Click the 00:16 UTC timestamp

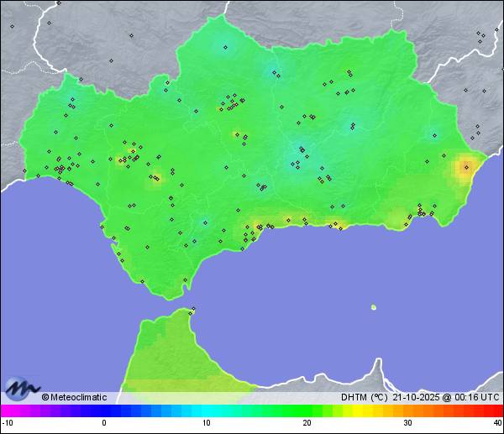(x=475, y=398)
